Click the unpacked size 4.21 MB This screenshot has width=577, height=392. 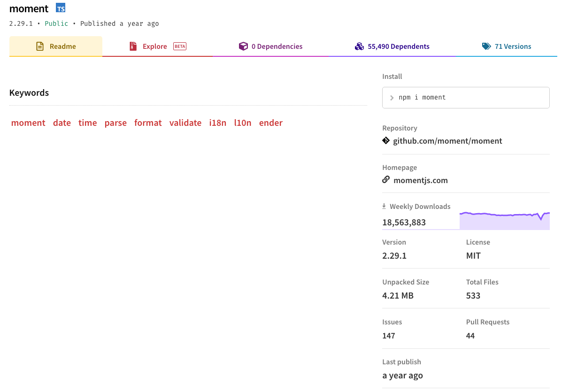(x=398, y=296)
